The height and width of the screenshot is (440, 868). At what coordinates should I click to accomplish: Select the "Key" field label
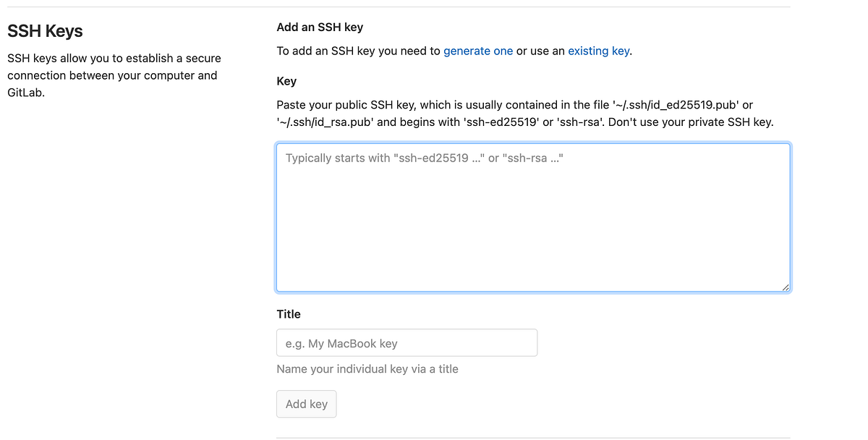tap(286, 81)
